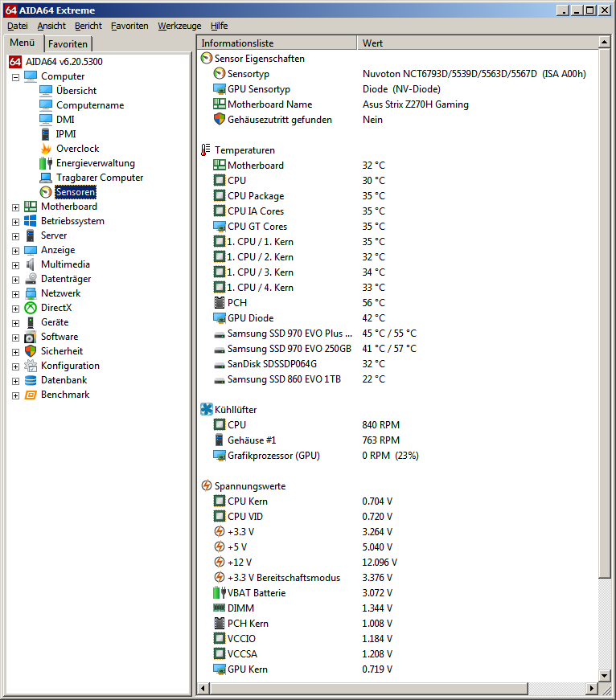The height and width of the screenshot is (700, 616).
Task: Open the Datei menu
Action: 18,26
